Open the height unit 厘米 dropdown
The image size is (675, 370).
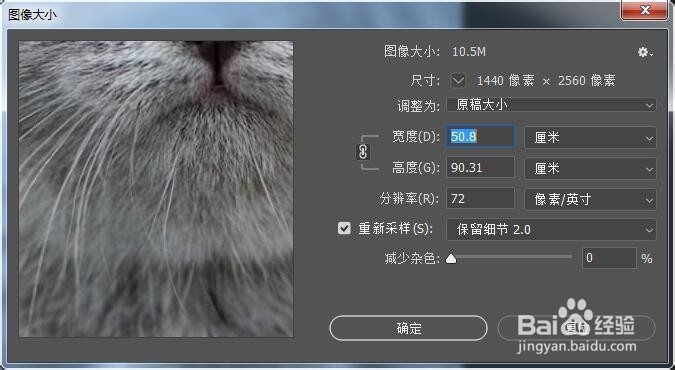[x=590, y=168]
